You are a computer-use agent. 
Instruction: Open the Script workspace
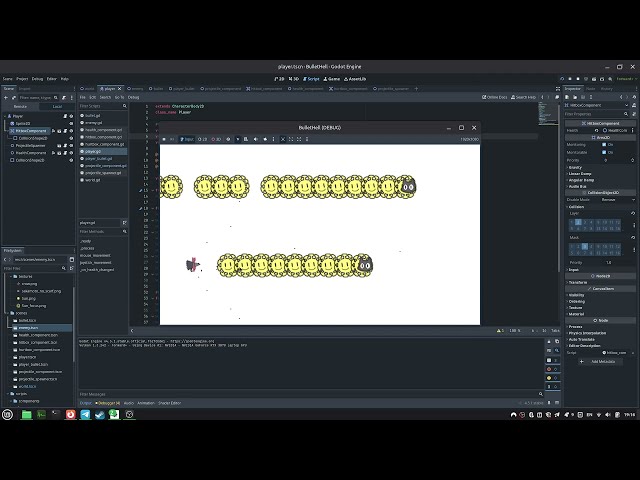click(311, 79)
